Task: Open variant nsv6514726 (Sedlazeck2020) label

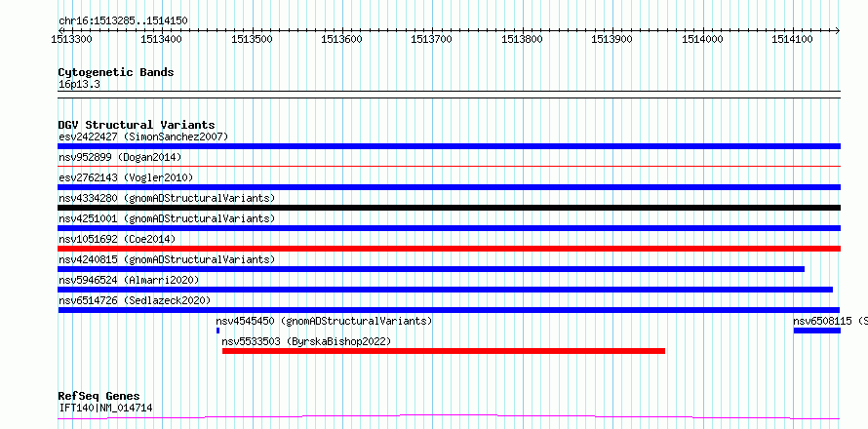Action: [x=135, y=300]
